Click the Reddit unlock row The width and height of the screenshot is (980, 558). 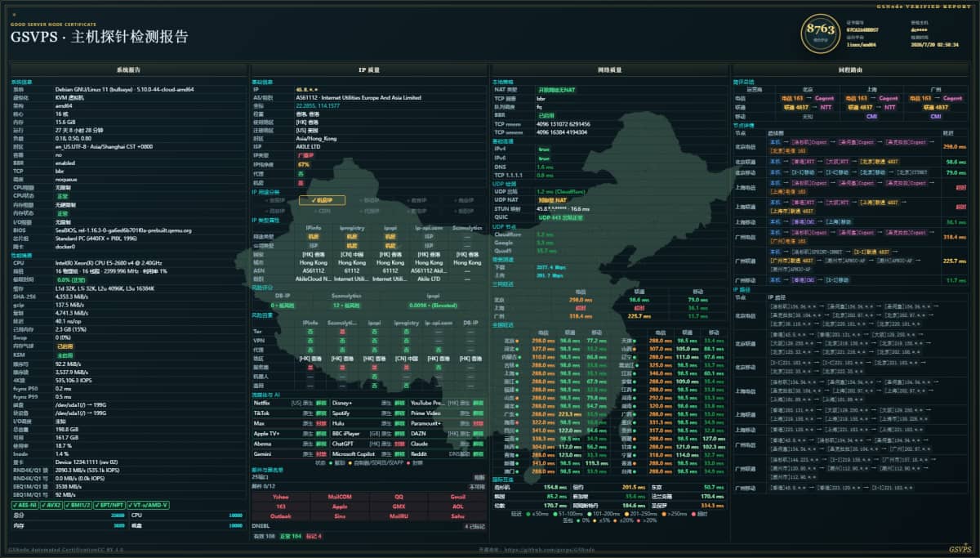pos(448,453)
